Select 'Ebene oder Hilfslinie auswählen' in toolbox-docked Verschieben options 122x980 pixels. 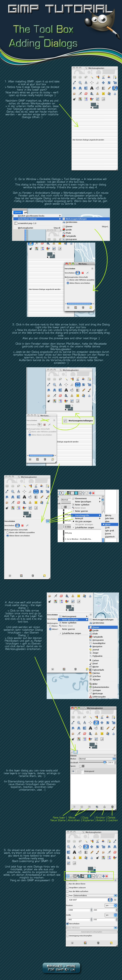(7, 533)
